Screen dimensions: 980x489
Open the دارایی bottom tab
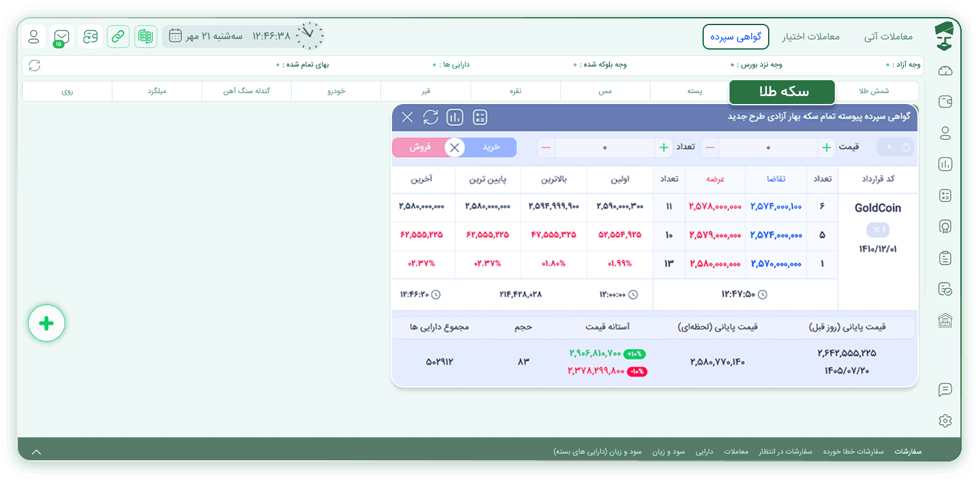point(704,452)
